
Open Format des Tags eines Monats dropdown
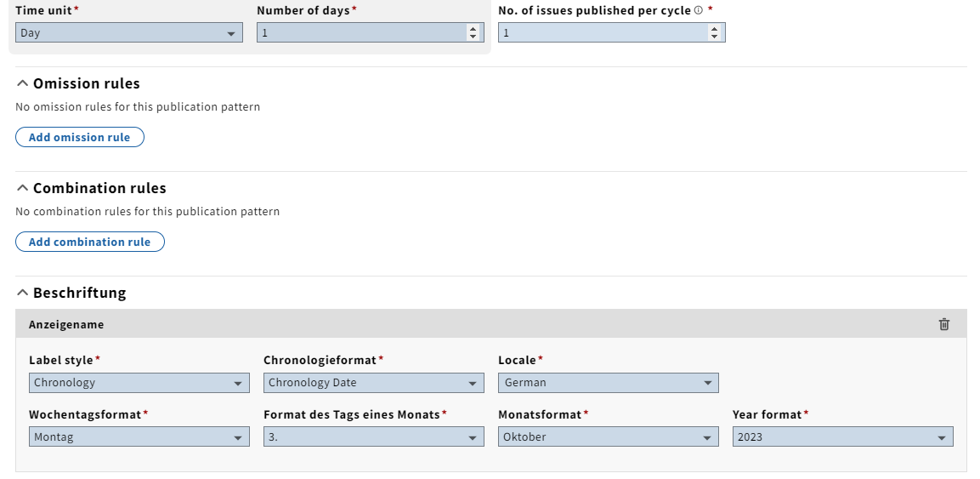[374, 437]
